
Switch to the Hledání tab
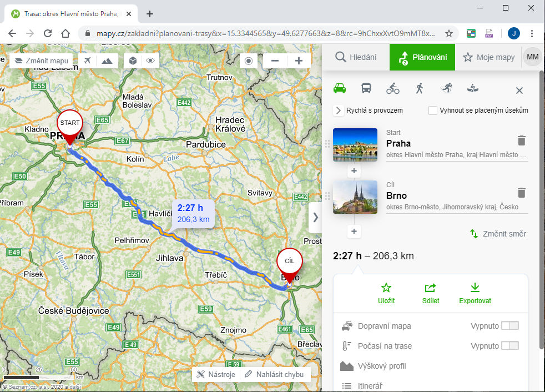click(356, 57)
